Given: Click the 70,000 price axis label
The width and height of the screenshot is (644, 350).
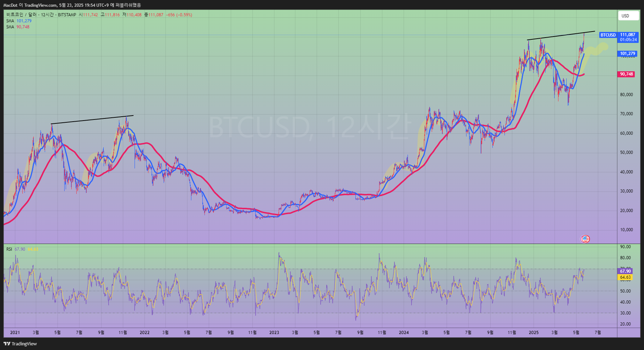Looking at the screenshot, I should [x=627, y=114].
